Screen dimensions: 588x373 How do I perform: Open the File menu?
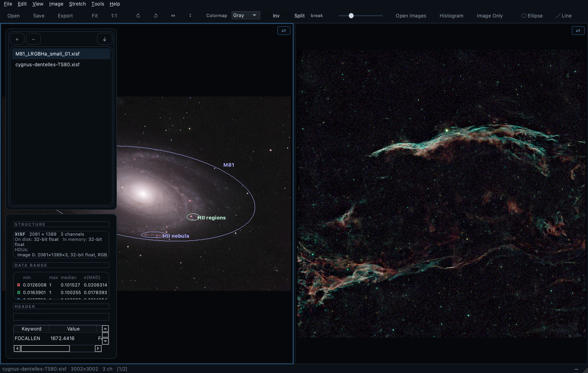click(x=8, y=4)
